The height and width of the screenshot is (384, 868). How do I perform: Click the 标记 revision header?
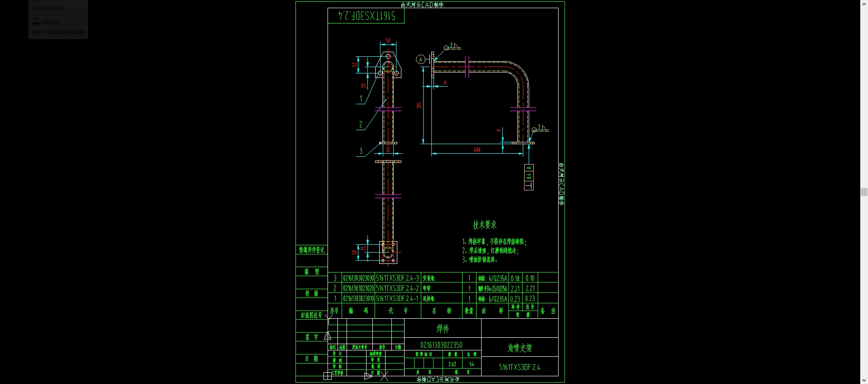point(333,347)
